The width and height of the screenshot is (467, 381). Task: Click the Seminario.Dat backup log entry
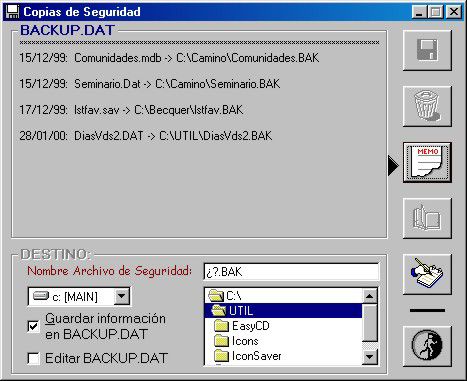(150, 84)
